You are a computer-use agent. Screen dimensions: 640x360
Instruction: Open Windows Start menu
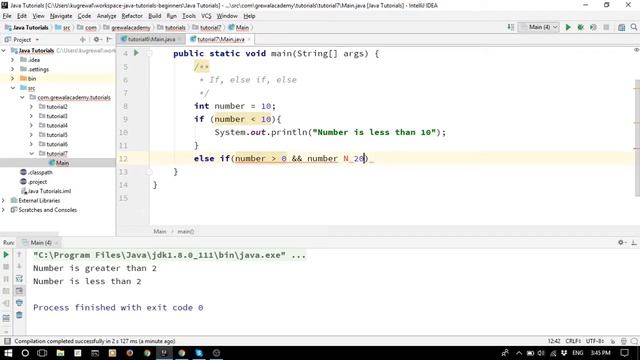8,353
